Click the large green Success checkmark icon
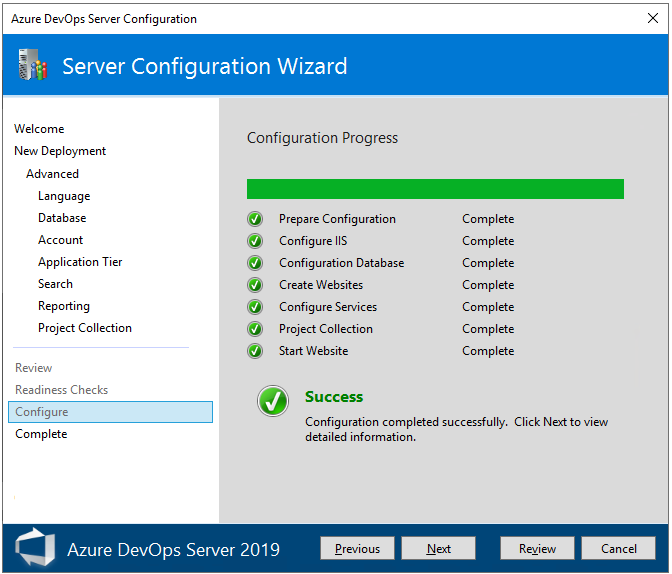This screenshot has height=574, width=672. pyautogui.click(x=273, y=402)
